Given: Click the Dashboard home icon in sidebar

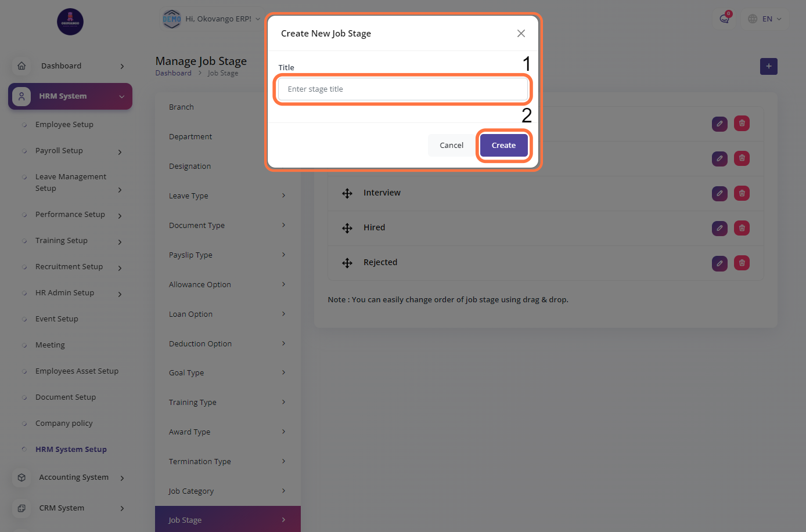Looking at the screenshot, I should (x=21, y=66).
